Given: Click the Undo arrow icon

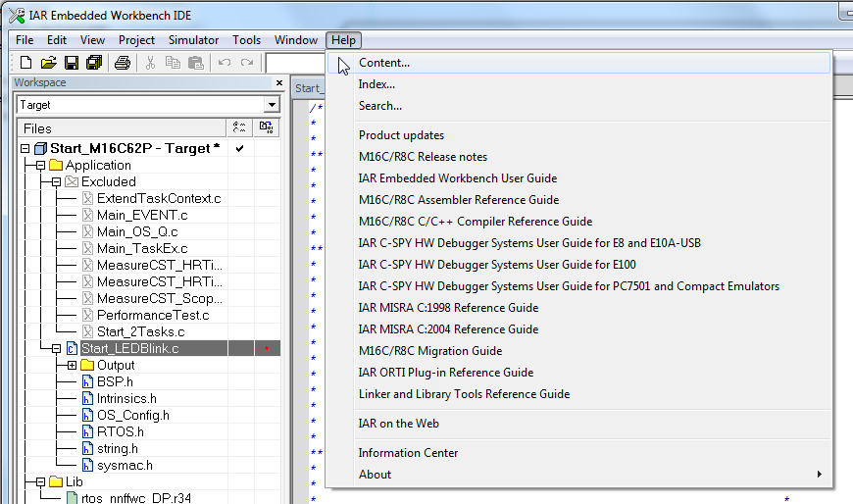Looking at the screenshot, I should (x=225, y=63).
